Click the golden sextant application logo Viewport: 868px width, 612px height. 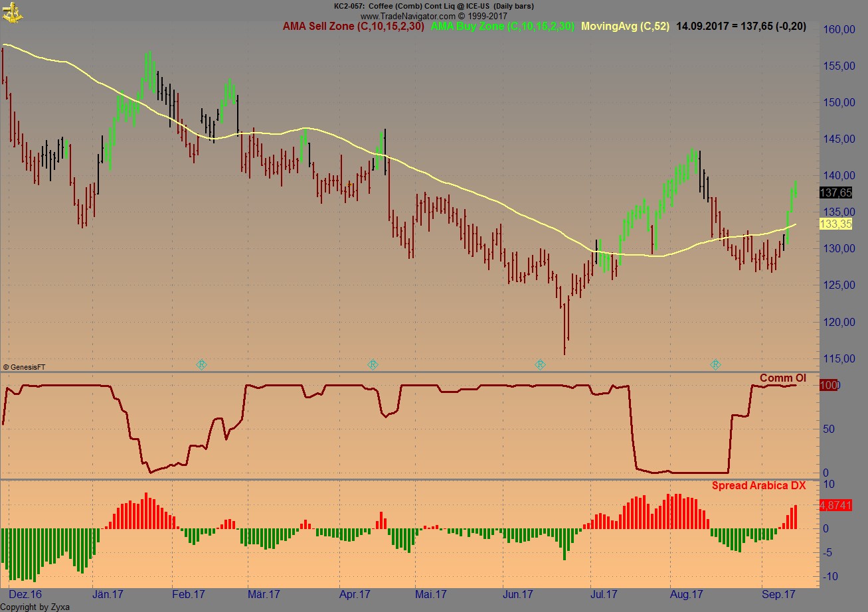12,11
